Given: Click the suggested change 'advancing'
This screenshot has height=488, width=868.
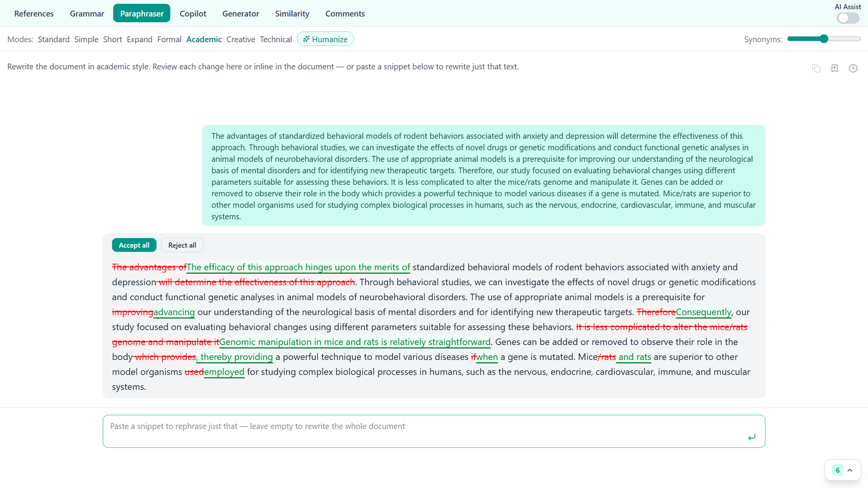Looking at the screenshot, I should coord(174,312).
